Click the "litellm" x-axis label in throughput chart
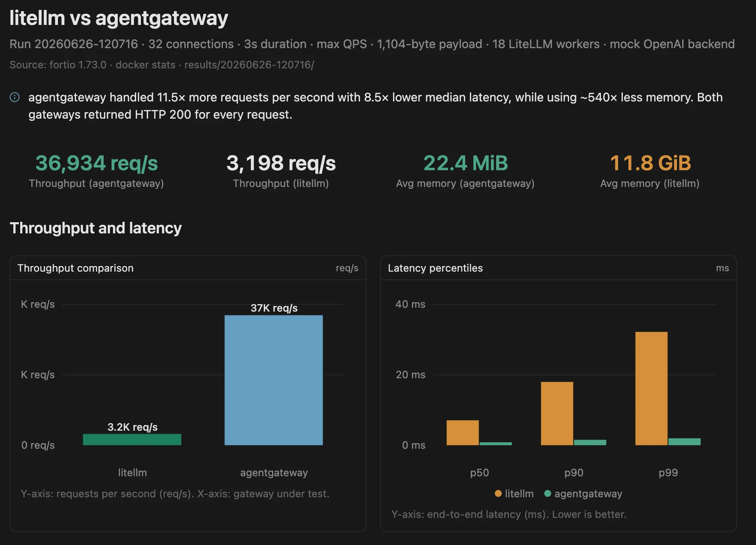The image size is (756, 545). click(x=132, y=473)
